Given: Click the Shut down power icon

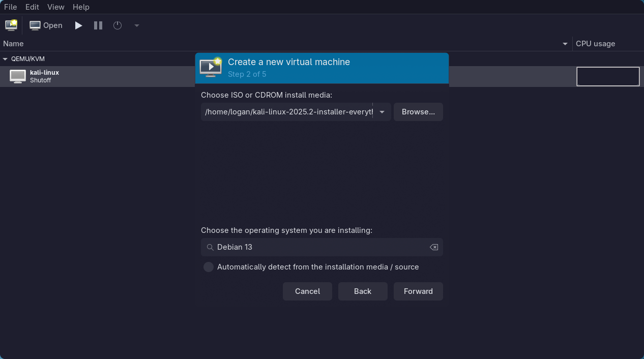Looking at the screenshot, I should [x=117, y=25].
